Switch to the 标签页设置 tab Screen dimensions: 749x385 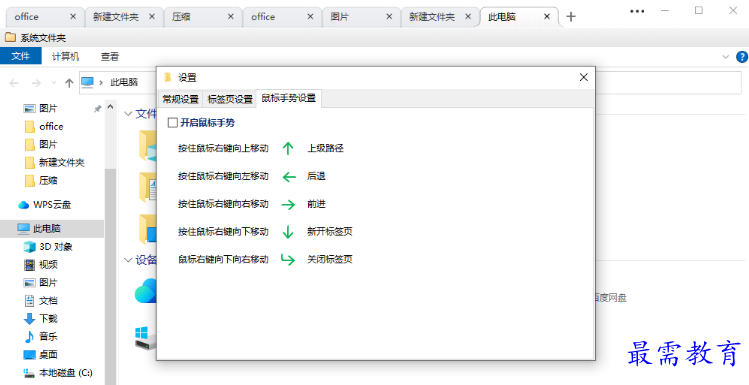pos(230,99)
